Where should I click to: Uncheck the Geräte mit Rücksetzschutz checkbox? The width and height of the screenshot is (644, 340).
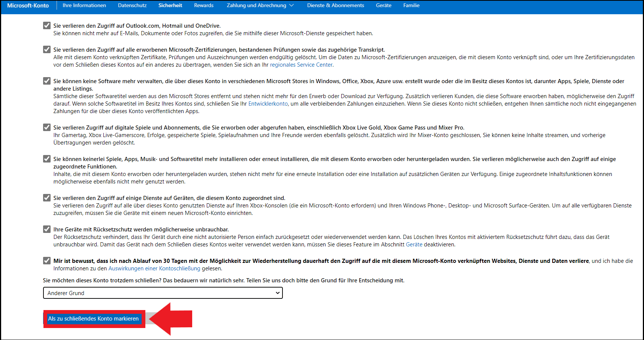[47, 229]
